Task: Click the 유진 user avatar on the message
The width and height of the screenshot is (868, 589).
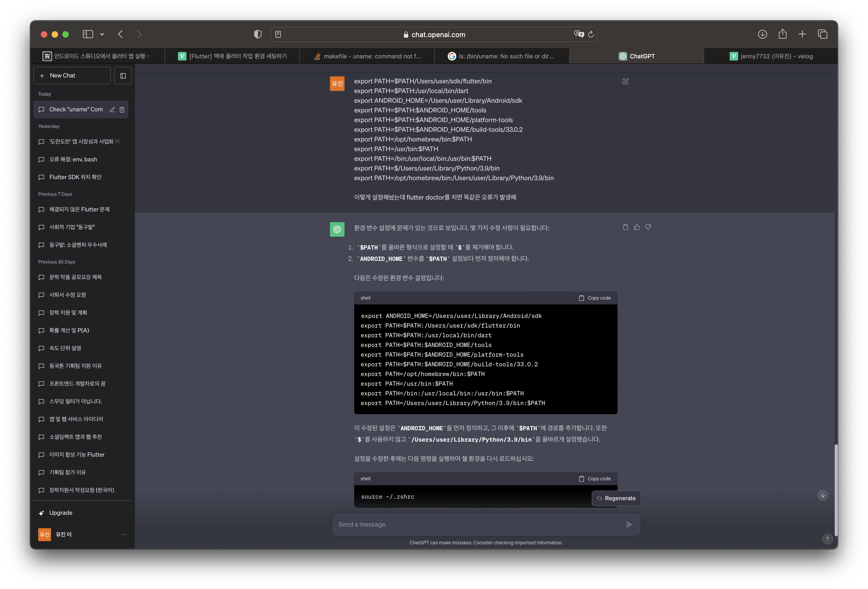Action: (337, 84)
